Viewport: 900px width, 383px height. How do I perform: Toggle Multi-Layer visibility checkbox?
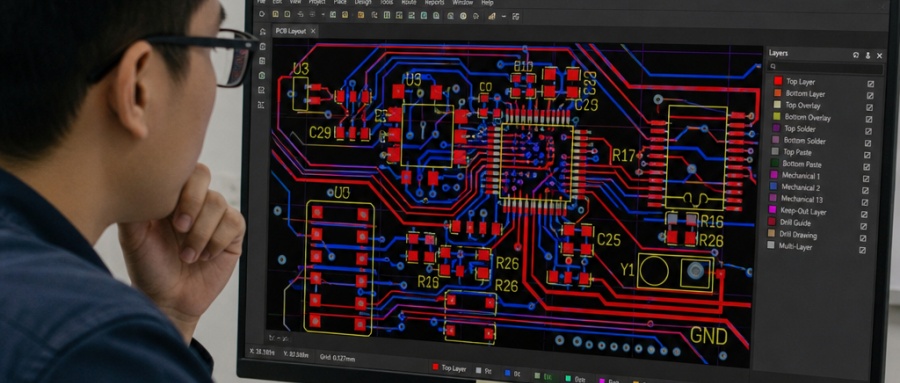[862, 250]
